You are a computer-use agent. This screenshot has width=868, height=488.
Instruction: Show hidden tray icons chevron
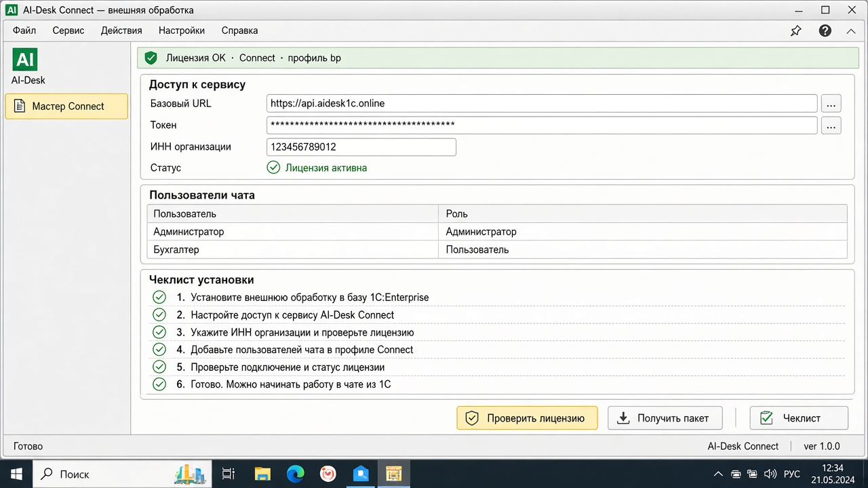point(718,474)
